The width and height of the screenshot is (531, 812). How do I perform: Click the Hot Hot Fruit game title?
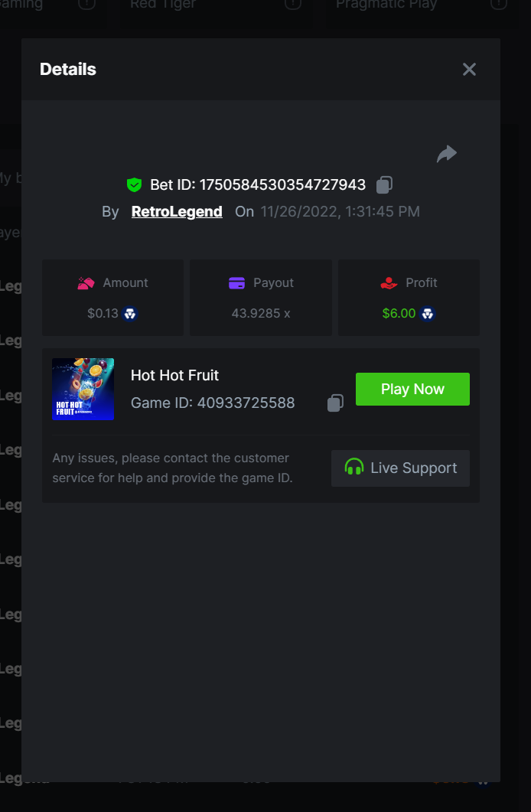pyautogui.click(x=175, y=375)
